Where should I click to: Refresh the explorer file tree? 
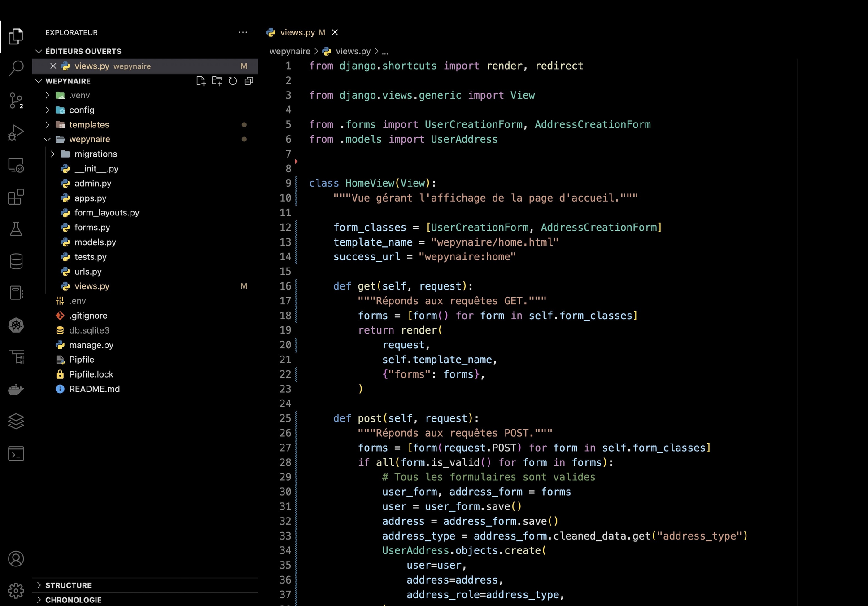pos(233,81)
